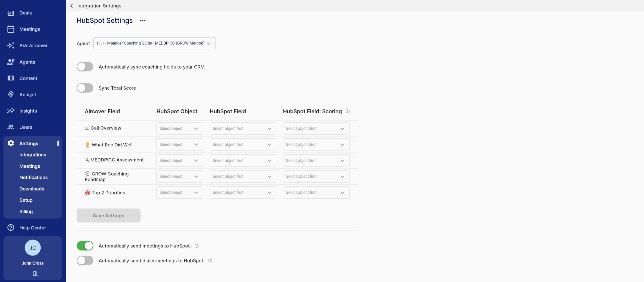Screen dimensions: 644x282
Task: Open HubSpot Field dropdown for What Rep Did Well
Action: (243, 144)
